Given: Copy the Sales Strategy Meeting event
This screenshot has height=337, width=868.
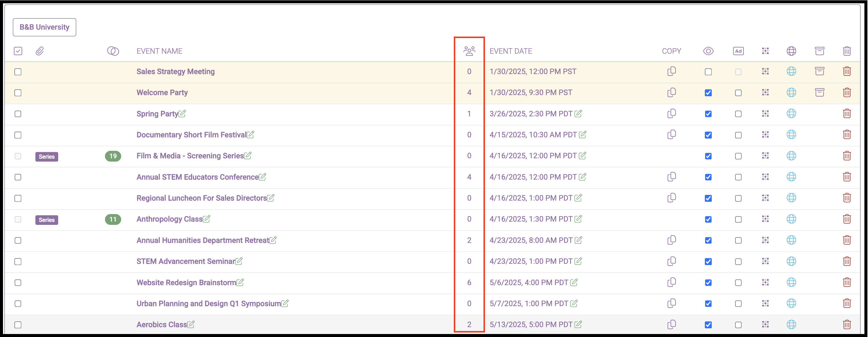Looking at the screenshot, I should click(x=671, y=71).
